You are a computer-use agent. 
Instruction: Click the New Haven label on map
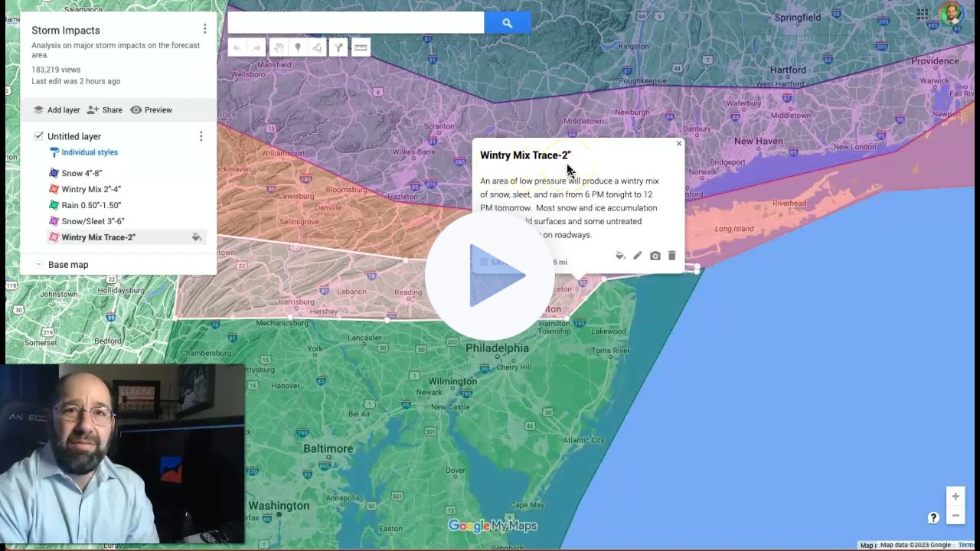[x=758, y=142]
